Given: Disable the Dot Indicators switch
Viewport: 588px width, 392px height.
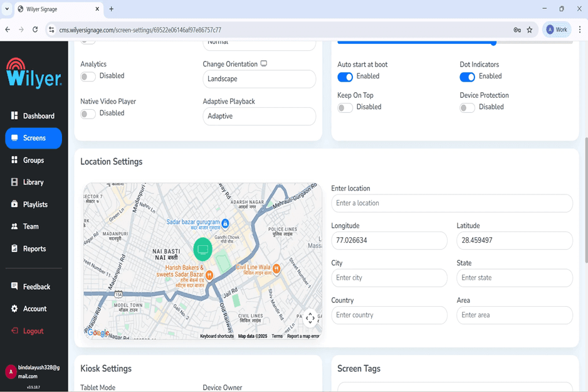Looking at the screenshot, I should pyautogui.click(x=467, y=77).
